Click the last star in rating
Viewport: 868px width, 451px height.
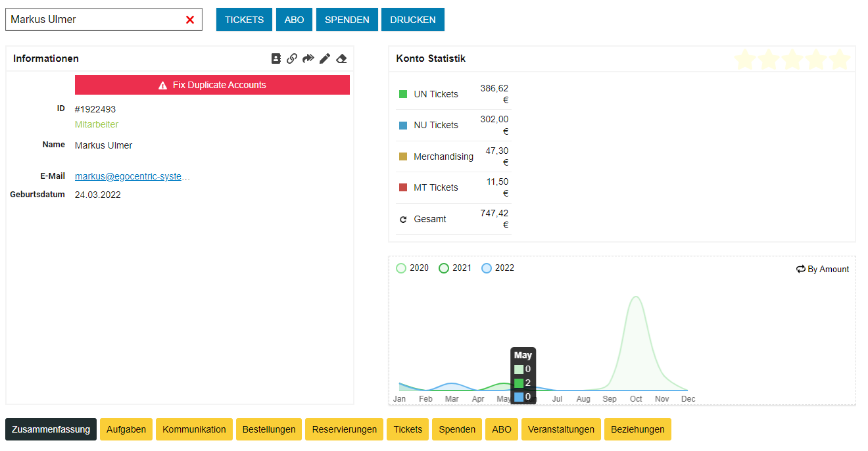coord(839,60)
